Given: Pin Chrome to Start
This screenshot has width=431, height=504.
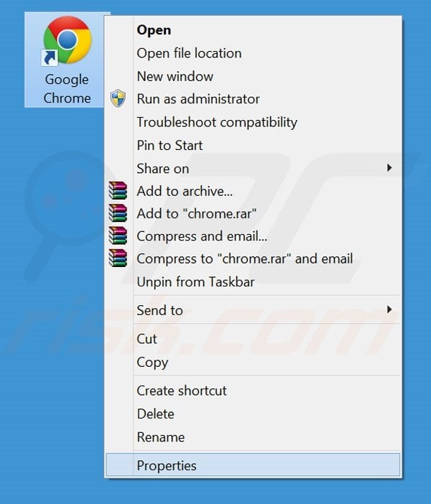Looking at the screenshot, I should pyautogui.click(x=170, y=145).
